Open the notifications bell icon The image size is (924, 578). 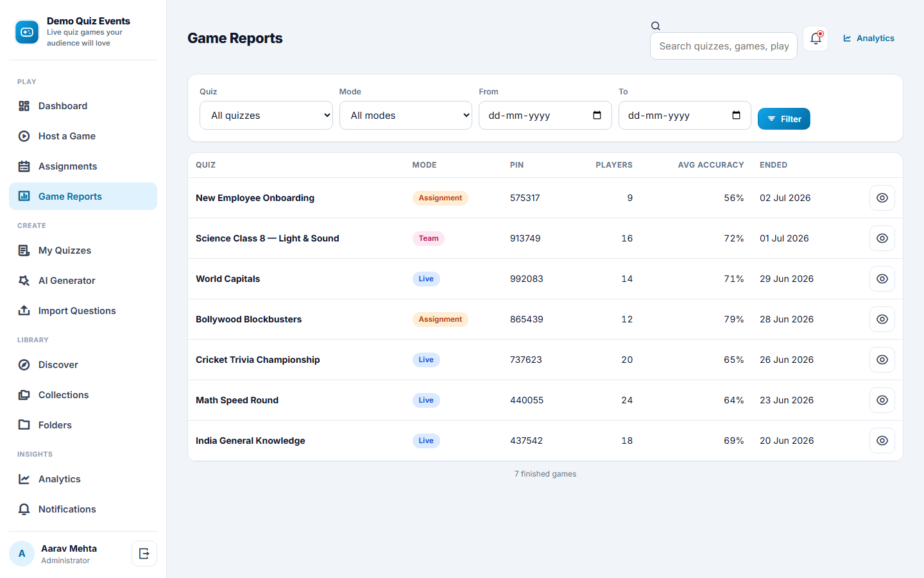[816, 39]
